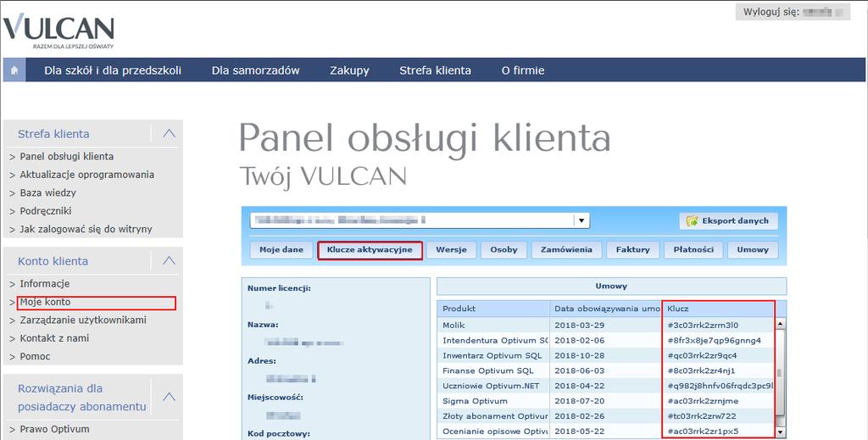Viewport: 868px width, 440px height.
Task: Switch to the Osoby tab
Action: click(x=504, y=249)
